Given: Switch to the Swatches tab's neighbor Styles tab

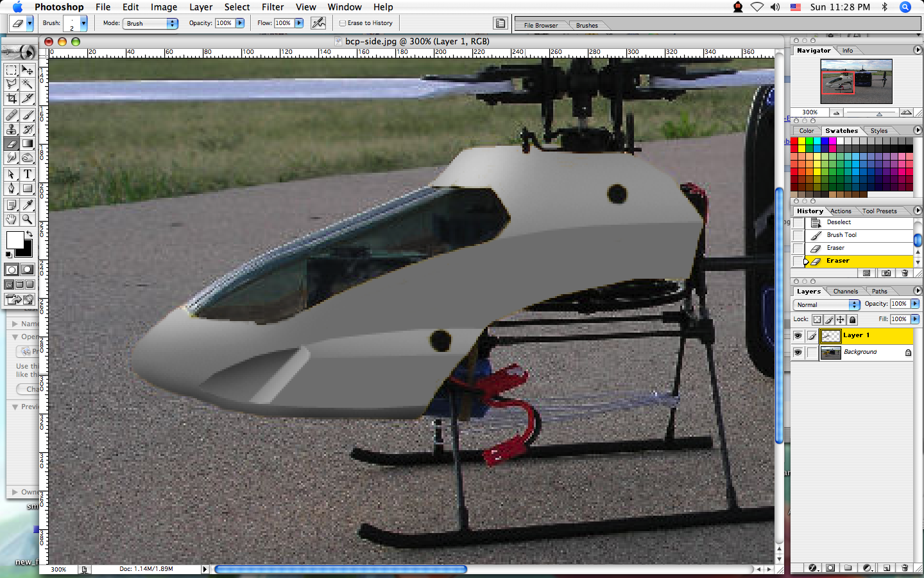Looking at the screenshot, I should 879,131.
